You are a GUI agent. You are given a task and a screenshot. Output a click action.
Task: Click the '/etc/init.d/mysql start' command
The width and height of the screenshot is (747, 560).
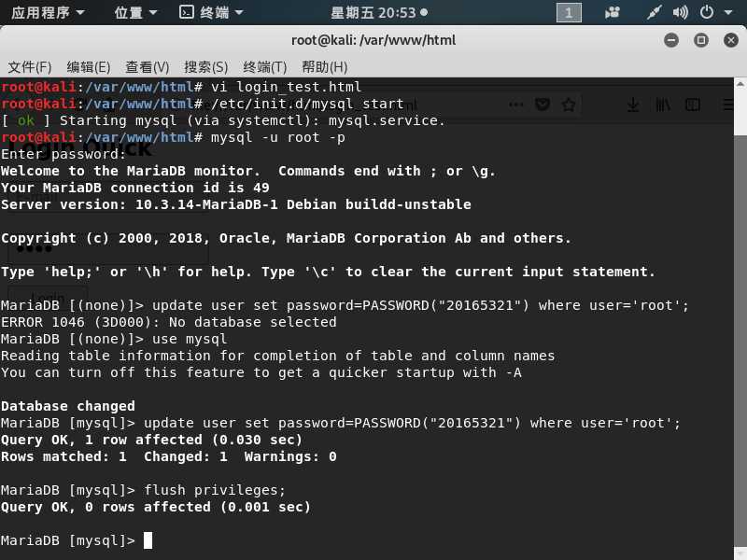click(307, 104)
